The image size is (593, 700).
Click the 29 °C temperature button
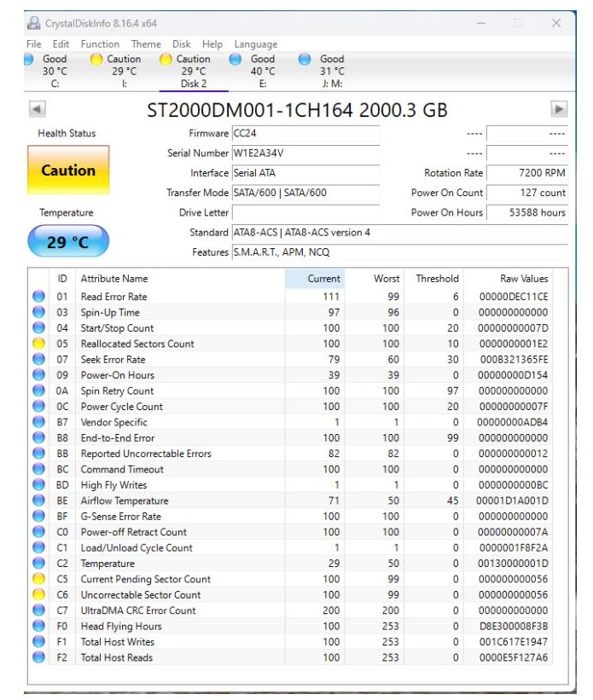(x=68, y=242)
